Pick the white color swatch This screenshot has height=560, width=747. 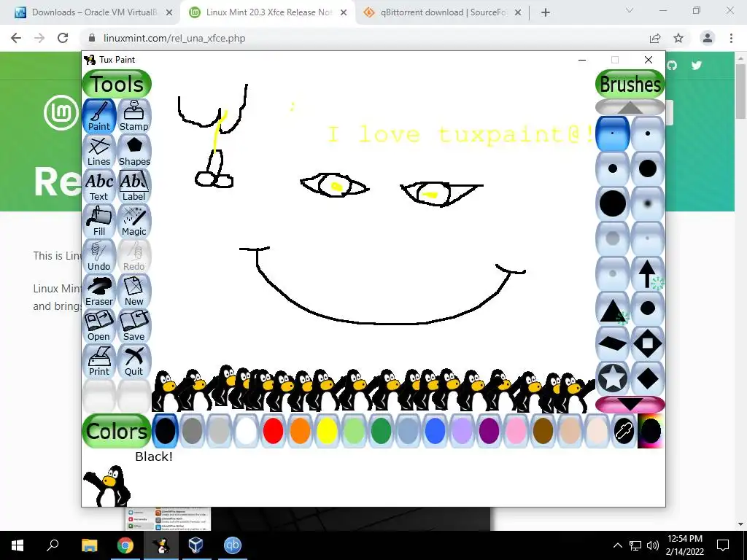coord(247,431)
